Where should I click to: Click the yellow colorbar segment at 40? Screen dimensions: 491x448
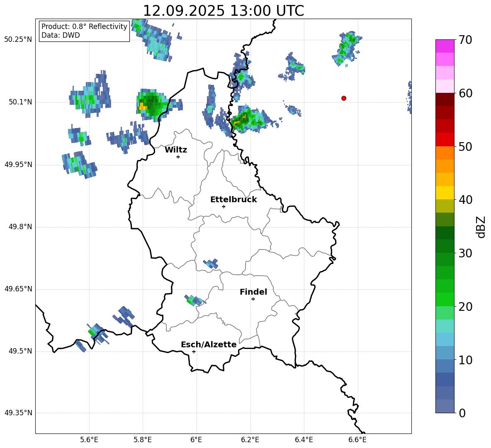[445, 193]
